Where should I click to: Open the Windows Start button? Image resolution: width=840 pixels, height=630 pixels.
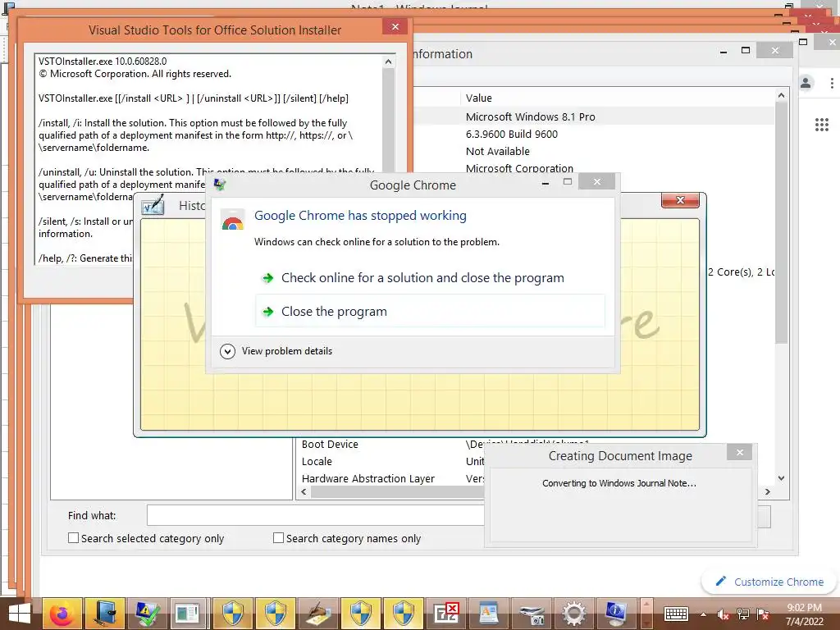pos(20,614)
